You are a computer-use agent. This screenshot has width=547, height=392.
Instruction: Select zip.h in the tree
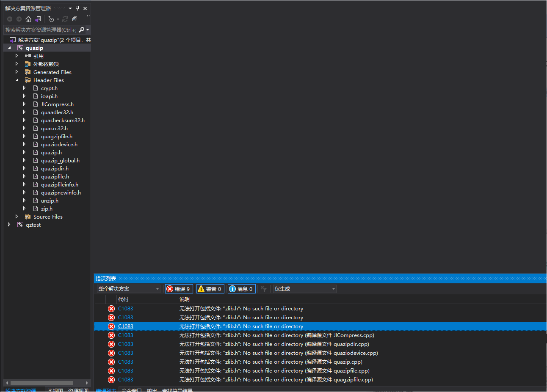[47, 208]
